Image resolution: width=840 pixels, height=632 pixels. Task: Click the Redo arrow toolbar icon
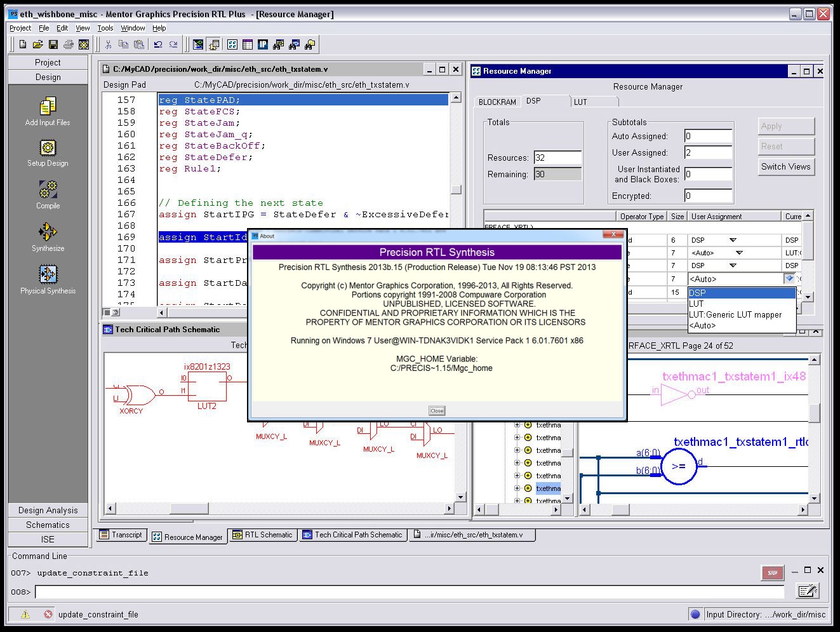[x=173, y=44]
